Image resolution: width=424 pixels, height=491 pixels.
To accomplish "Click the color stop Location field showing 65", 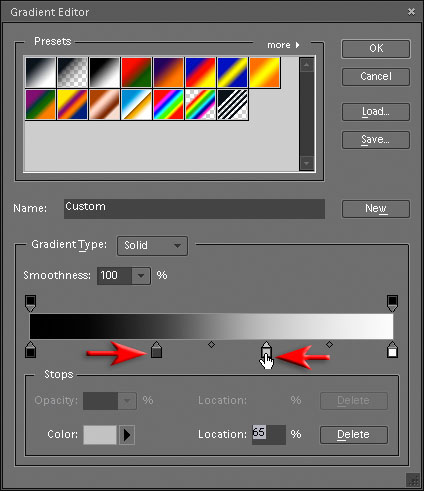I will click(269, 435).
